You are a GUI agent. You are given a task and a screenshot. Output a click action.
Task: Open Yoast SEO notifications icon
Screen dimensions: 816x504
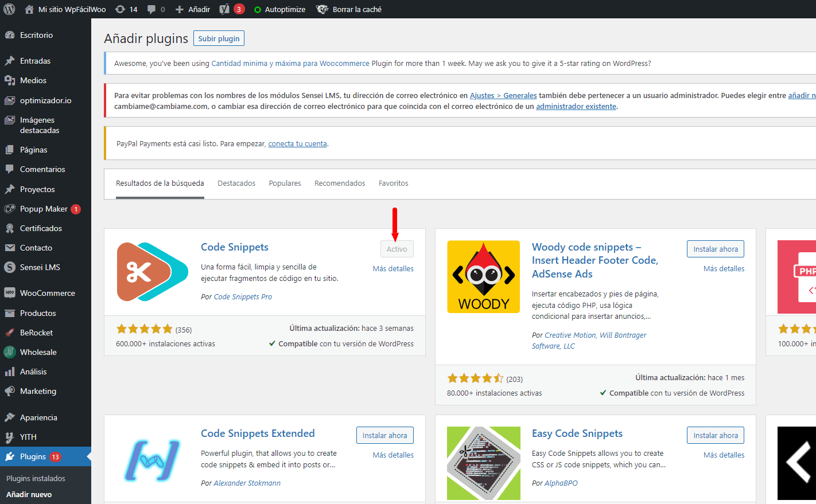point(224,9)
